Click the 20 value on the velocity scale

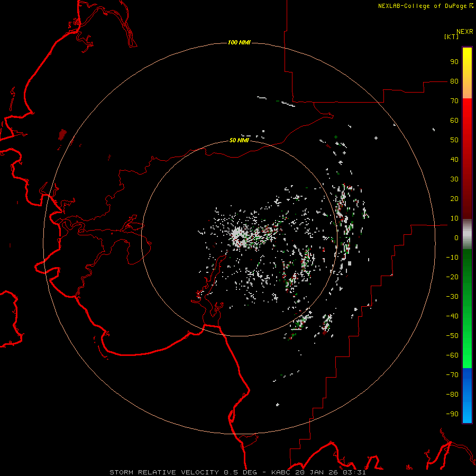point(454,198)
